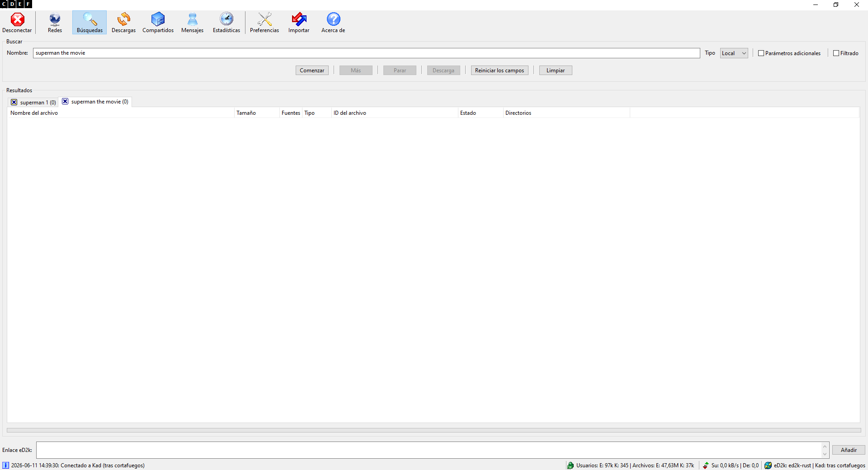Sort results by Tipo column header
This screenshot has height=470, width=868.
point(317,113)
